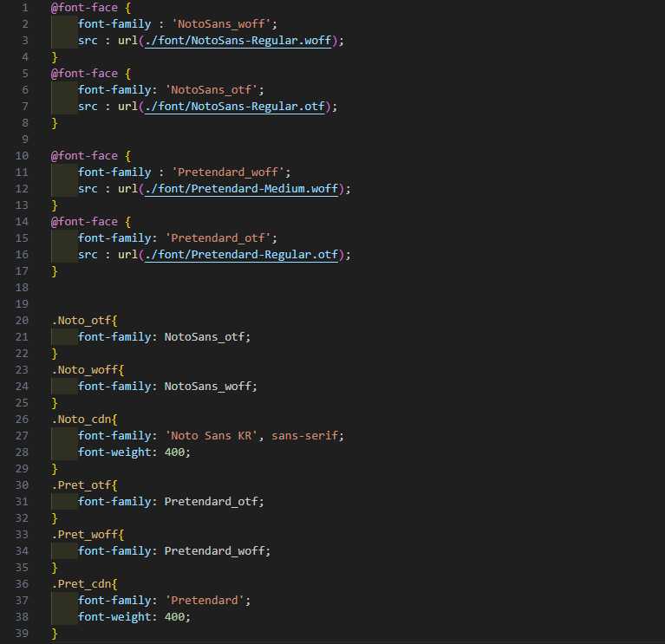Click the src property on line 3
Viewport: 665px width, 644px height.
(88, 41)
